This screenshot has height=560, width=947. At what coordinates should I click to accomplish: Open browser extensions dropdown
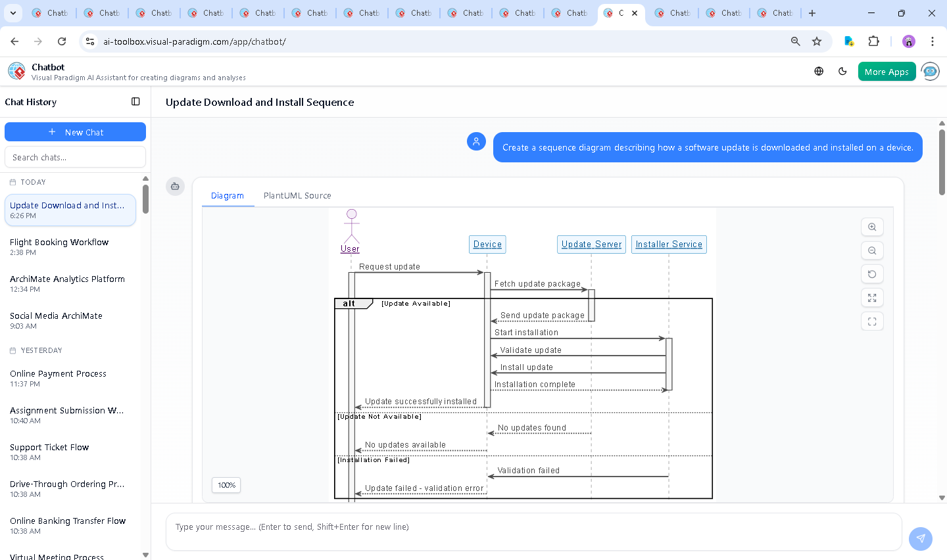pyautogui.click(x=874, y=41)
